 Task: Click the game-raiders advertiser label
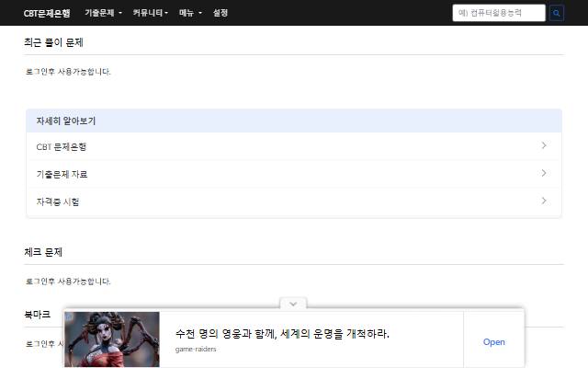196,350
